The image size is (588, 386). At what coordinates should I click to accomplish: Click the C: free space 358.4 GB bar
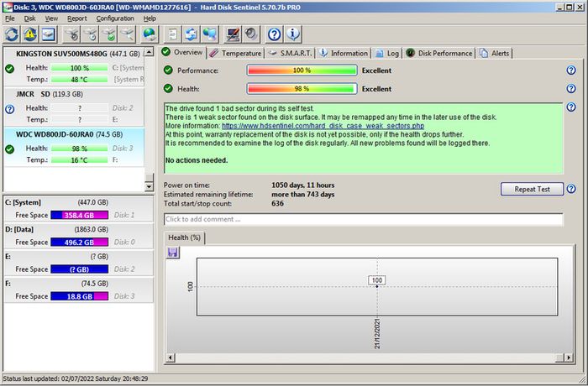coord(79,215)
